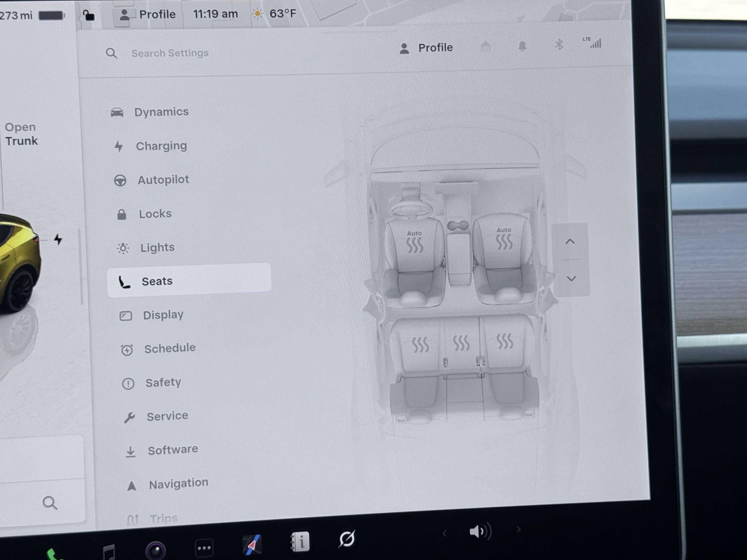Tap the down chevron next to seats
The image size is (747, 560).
coord(571,279)
